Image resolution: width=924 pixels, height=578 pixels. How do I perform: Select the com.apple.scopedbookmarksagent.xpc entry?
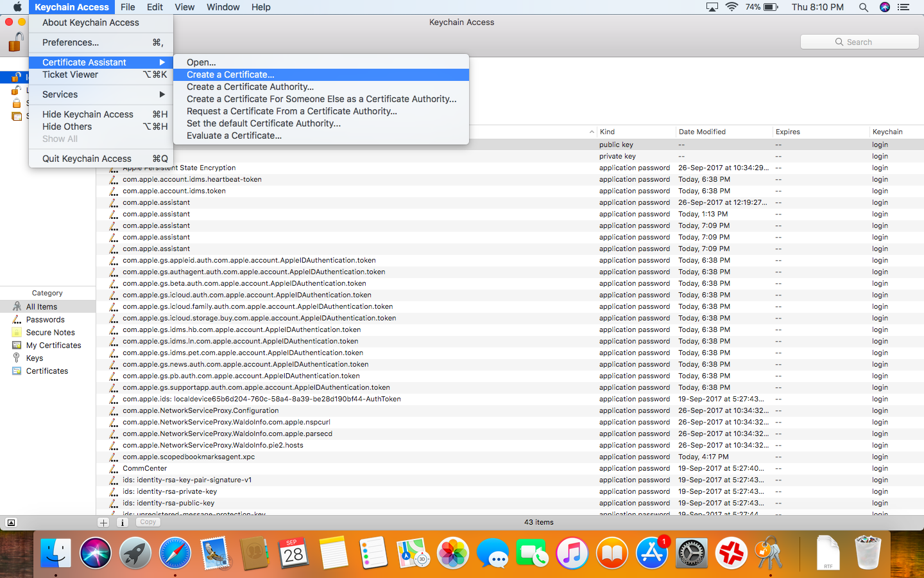click(x=510, y=457)
